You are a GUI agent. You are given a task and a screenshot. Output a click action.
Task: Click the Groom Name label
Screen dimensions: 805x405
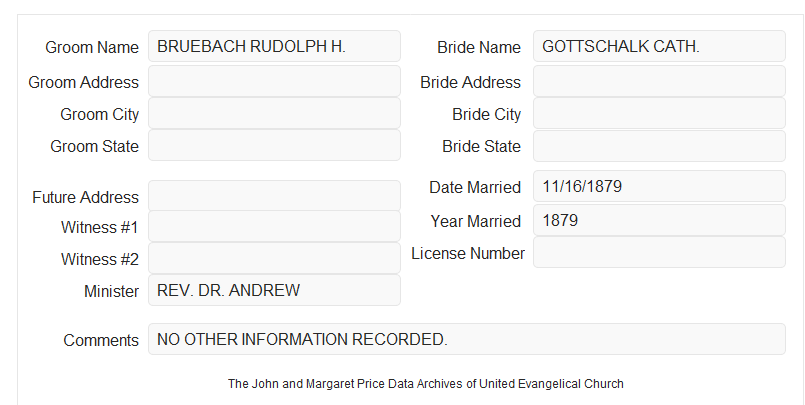click(x=92, y=47)
